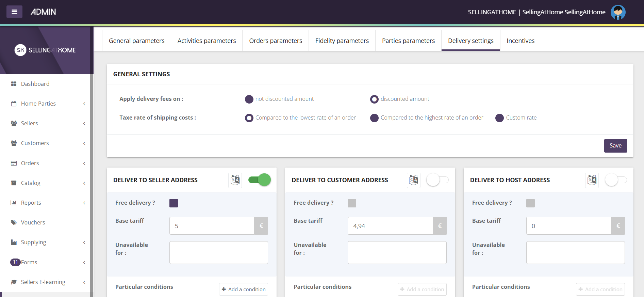Edit host address base tariff field

point(569,226)
